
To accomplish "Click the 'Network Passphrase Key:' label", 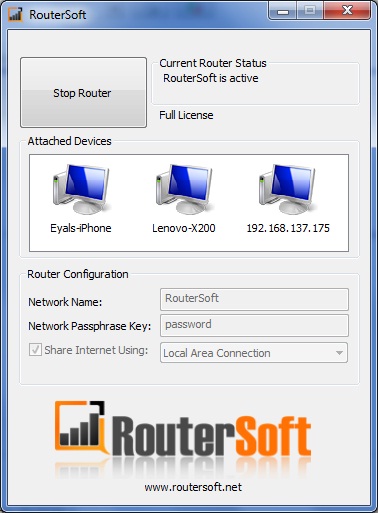I will click(90, 326).
